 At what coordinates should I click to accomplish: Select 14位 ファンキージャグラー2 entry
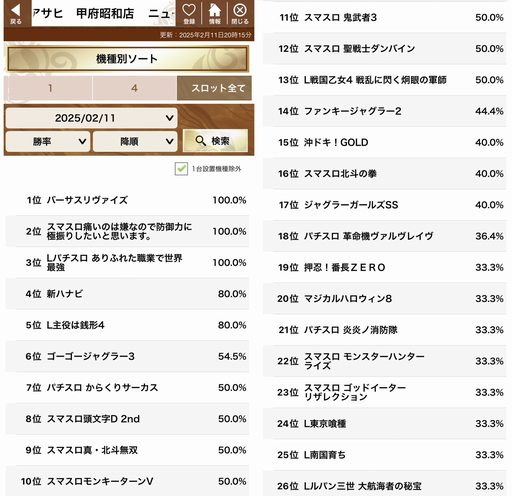click(x=385, y=111)
